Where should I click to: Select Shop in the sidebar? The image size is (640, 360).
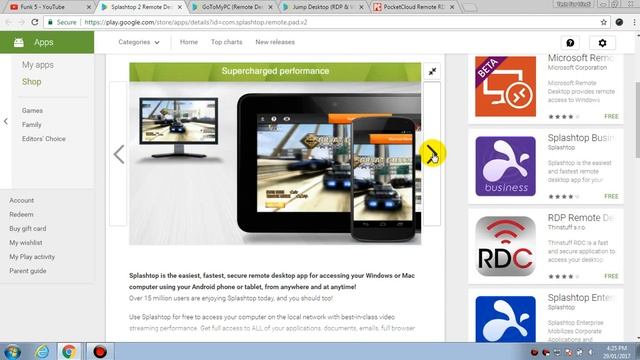[31, 82]
